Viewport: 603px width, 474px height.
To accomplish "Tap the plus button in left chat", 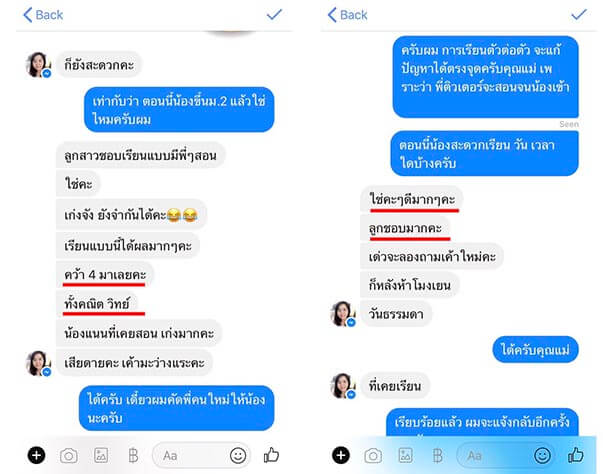I will click(37, 456).
